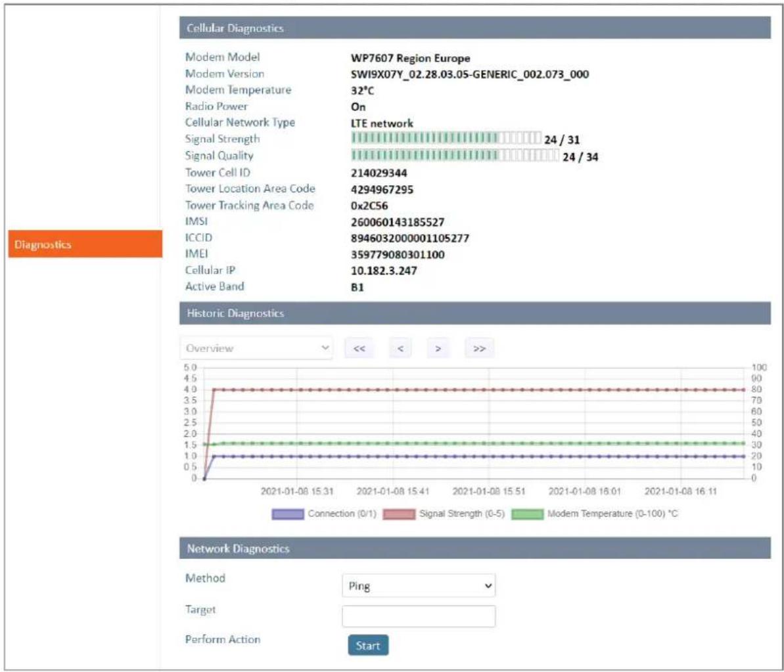Go back one step with < button
Viewport: 784px width, 672px height.
(400, 348)
